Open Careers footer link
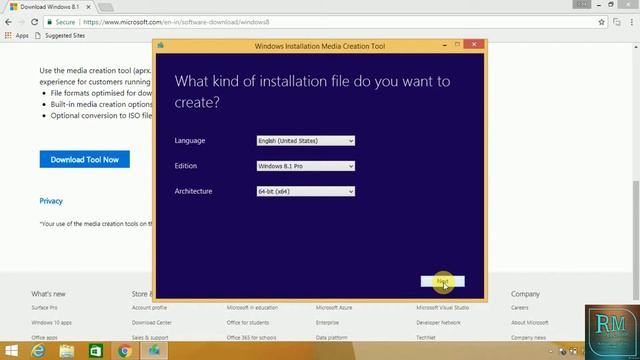The image size is (640, 360). tap(520, 308)
